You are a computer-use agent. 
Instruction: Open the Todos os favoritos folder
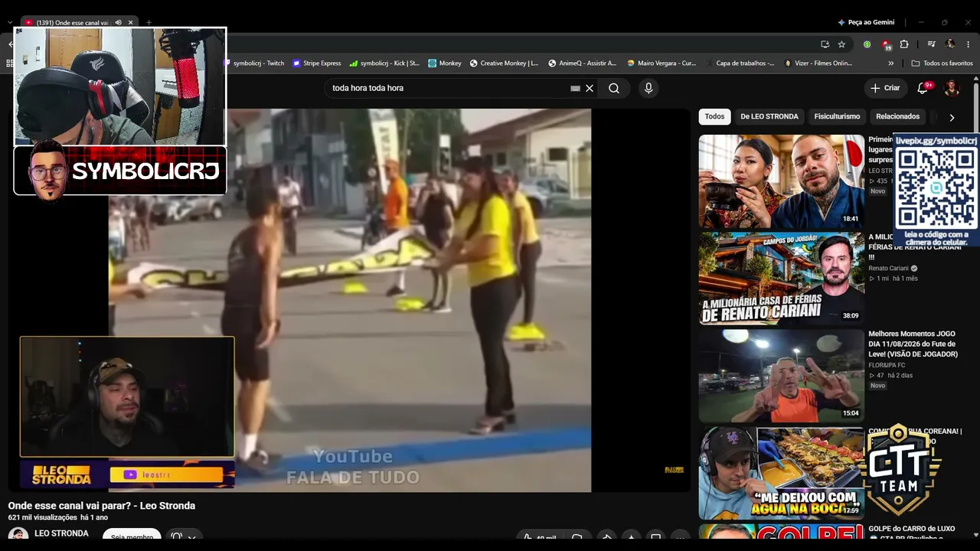pos(942,64)
